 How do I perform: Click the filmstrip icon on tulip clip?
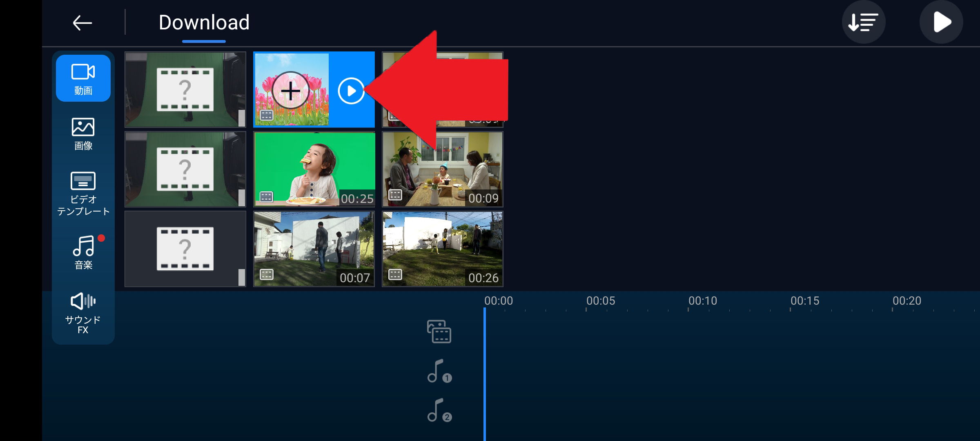point(266,115)
